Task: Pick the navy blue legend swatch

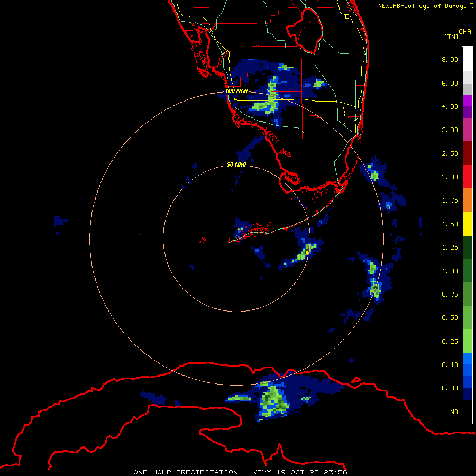Action: (467, 394)
